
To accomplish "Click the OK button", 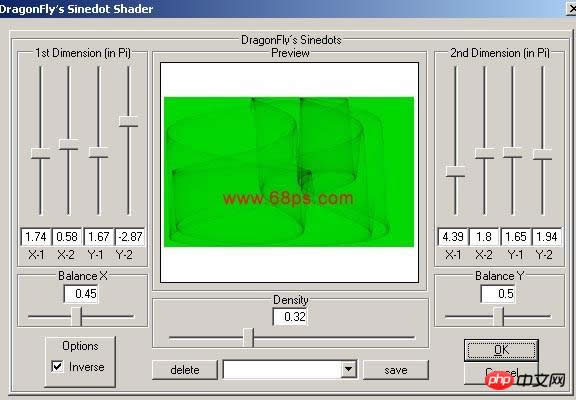I will (501, 350).
